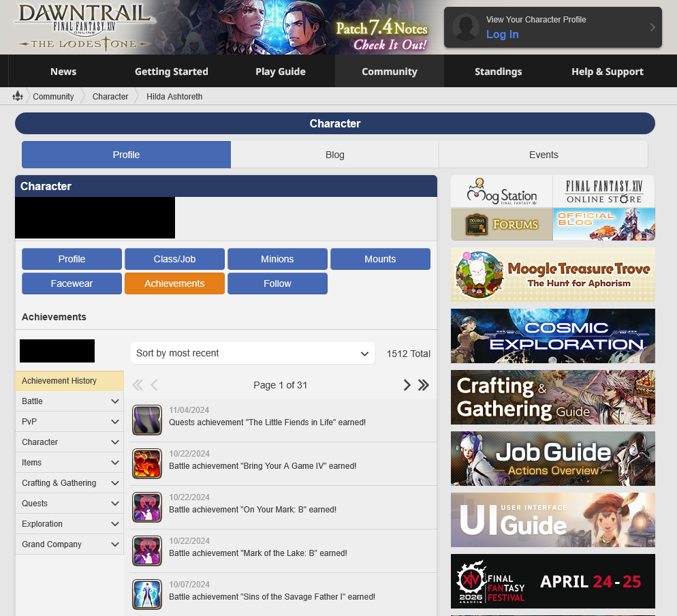Open "Bring Your A Game IV" achievement icon
The image size is (677, 616).
click(147, 463)
